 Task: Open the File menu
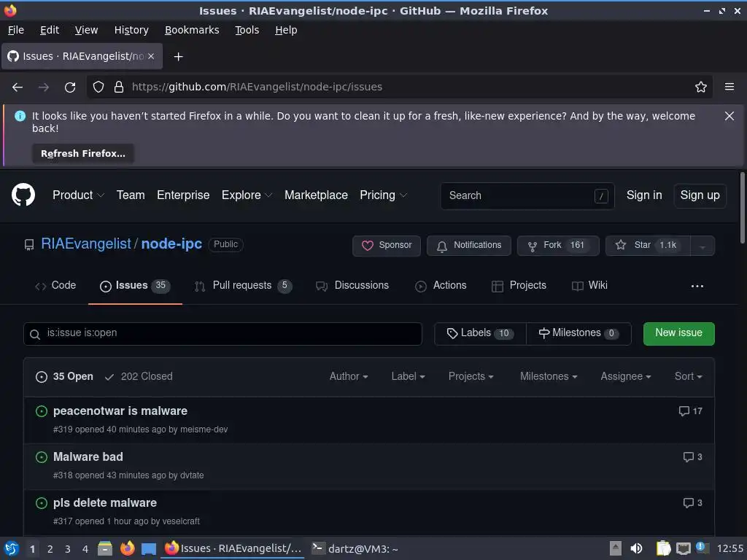[16, 30]
